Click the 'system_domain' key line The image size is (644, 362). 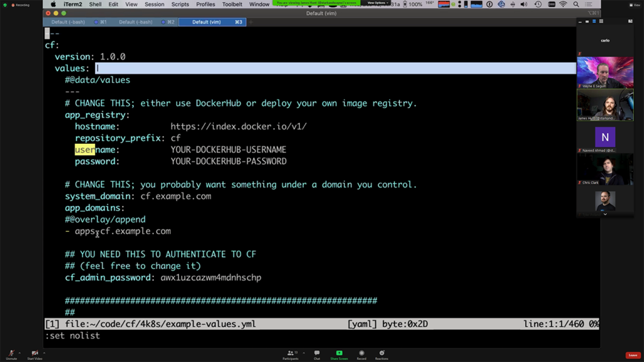138,196
